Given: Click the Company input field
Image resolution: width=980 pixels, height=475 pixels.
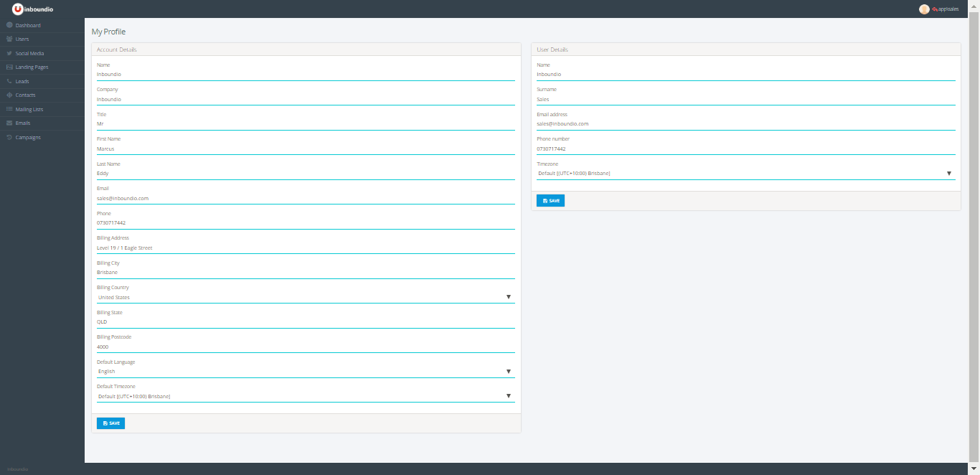Looking at the screenshot, I should 306,100.
